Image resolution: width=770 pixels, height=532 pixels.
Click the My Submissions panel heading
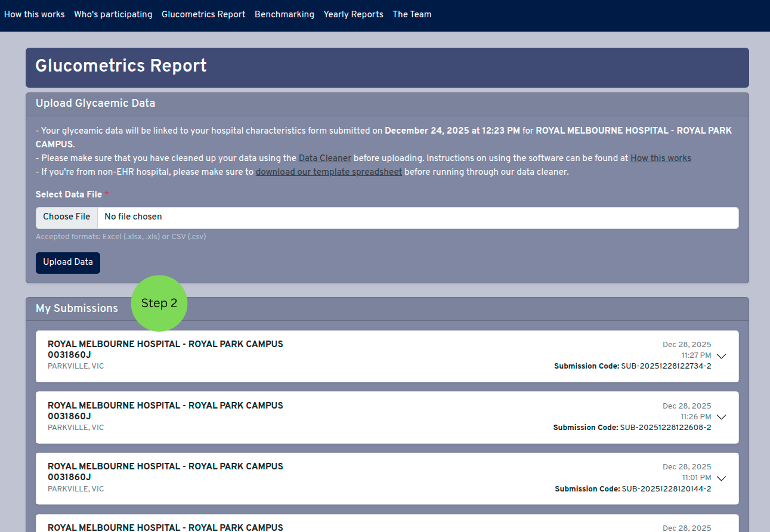(77, 308)
